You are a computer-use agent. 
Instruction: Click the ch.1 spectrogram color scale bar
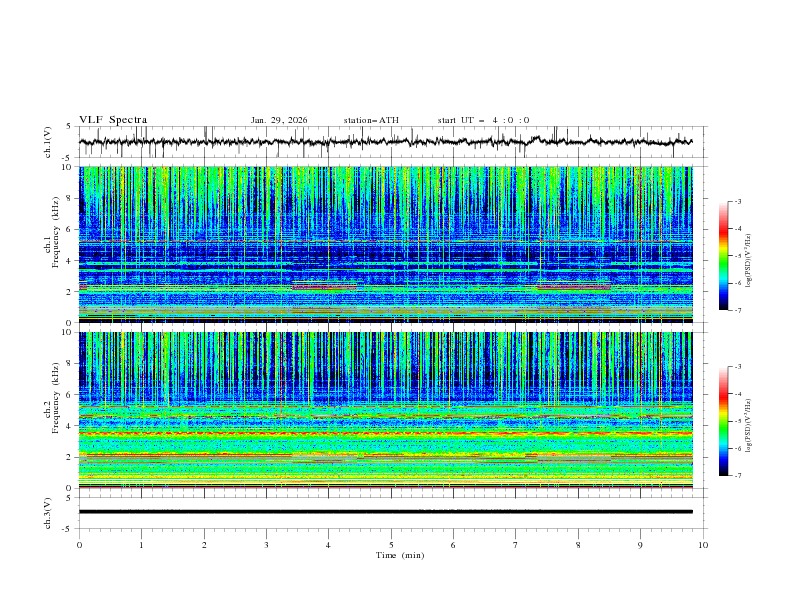(x=723, y=256)
